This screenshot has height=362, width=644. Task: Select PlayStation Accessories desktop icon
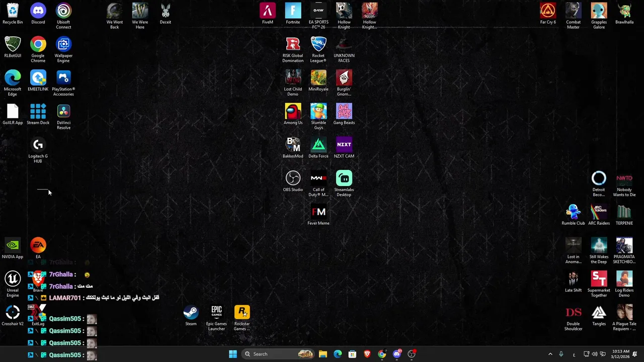tap(63, 83)
